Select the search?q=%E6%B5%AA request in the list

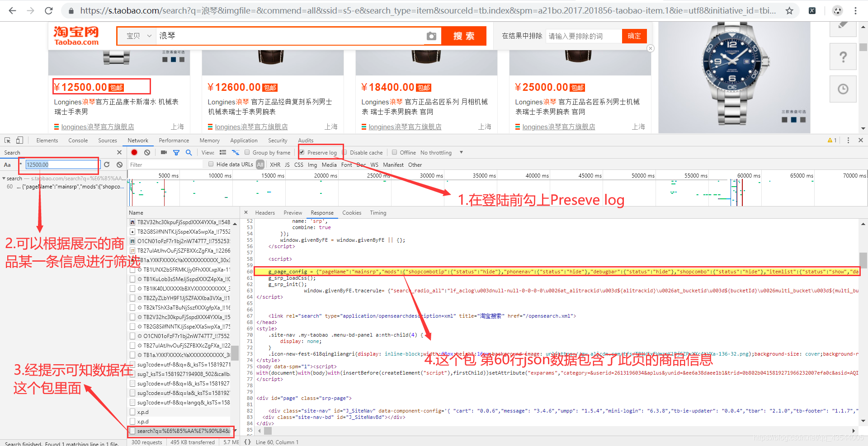tap(181, 431)
